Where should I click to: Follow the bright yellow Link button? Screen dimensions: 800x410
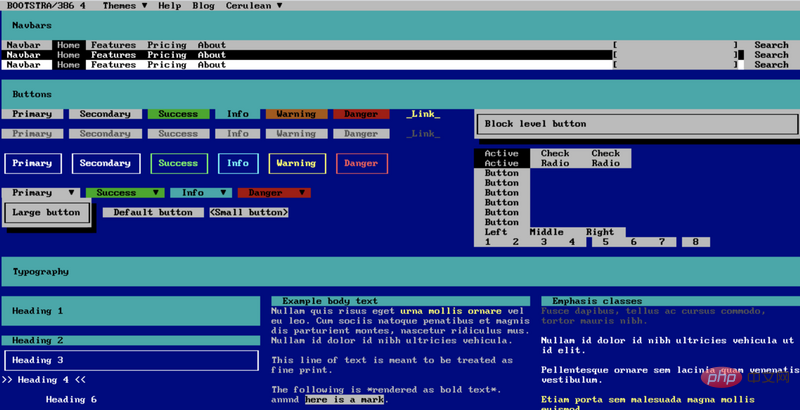423,114
